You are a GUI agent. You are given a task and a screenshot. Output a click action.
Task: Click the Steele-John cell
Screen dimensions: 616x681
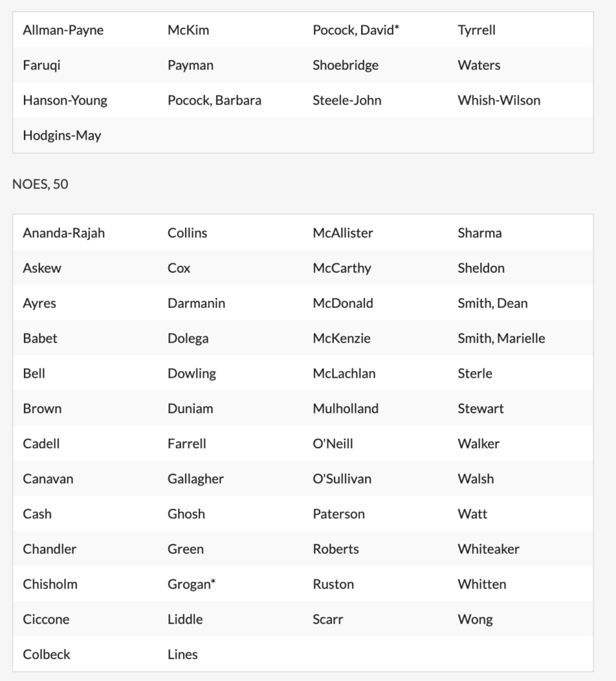(x=347, y=100)
